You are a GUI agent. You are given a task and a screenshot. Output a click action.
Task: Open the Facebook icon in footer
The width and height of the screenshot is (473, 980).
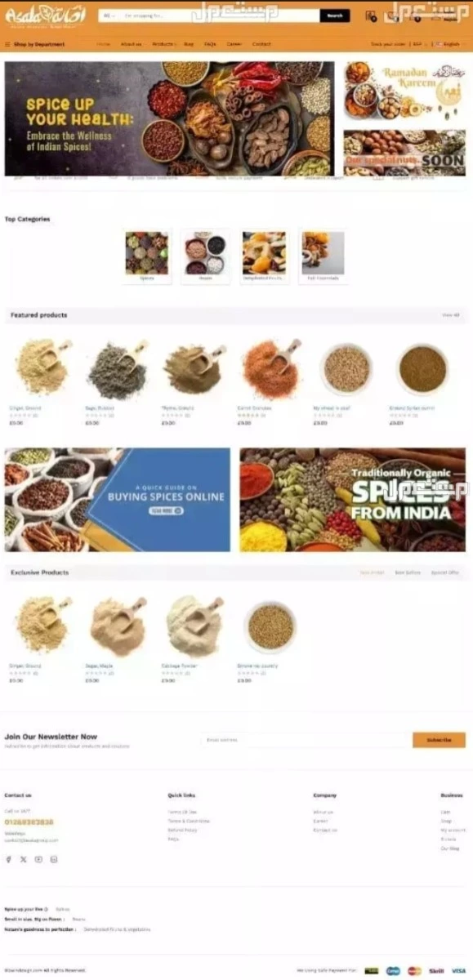pos(9,859)
